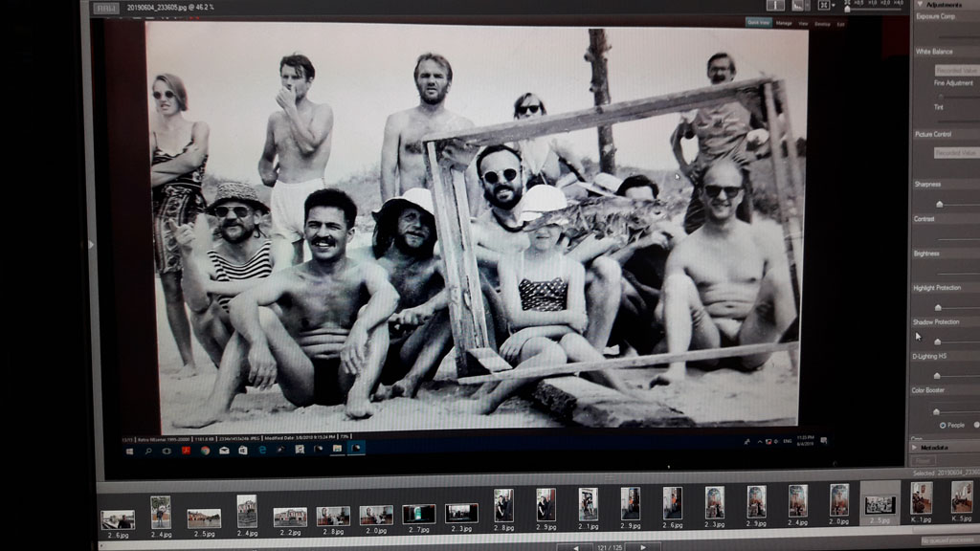Open the 2..2.jpg thumbnail in the filmstrip
Screen dimensions: 980x551
point(290,518)
